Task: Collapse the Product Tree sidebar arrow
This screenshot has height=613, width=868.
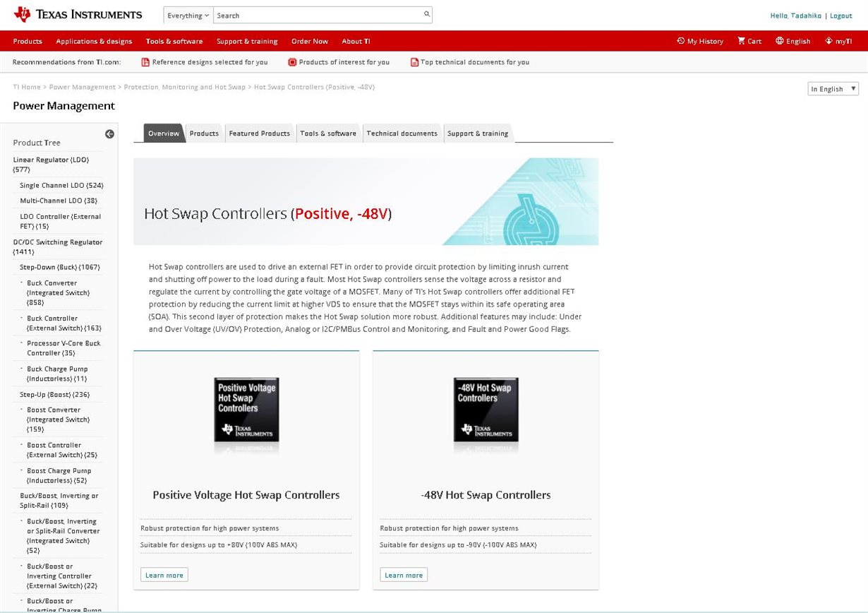Action: pos(110,134)
